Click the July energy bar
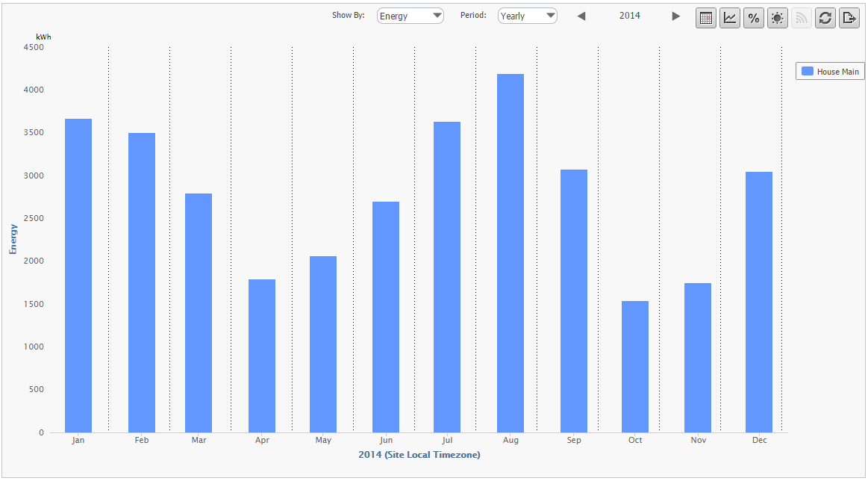 click(x=447, y=277)
